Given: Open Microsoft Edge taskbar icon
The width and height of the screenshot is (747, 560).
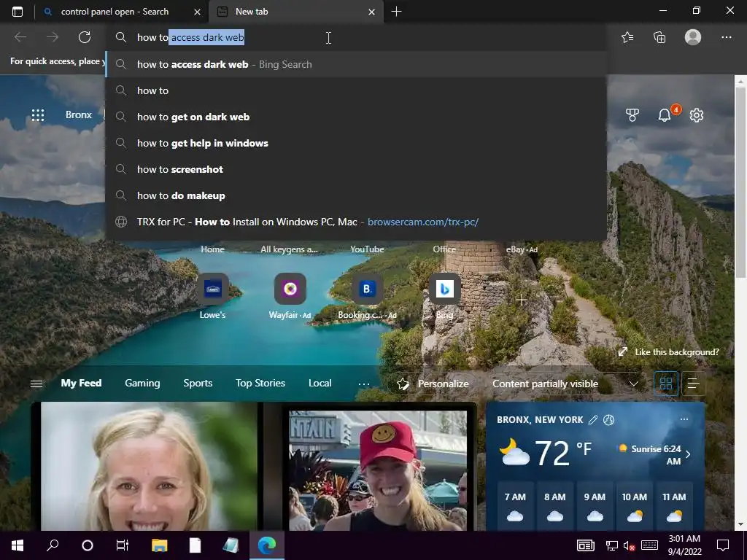Looking at the screenshot, I should 267,545.
